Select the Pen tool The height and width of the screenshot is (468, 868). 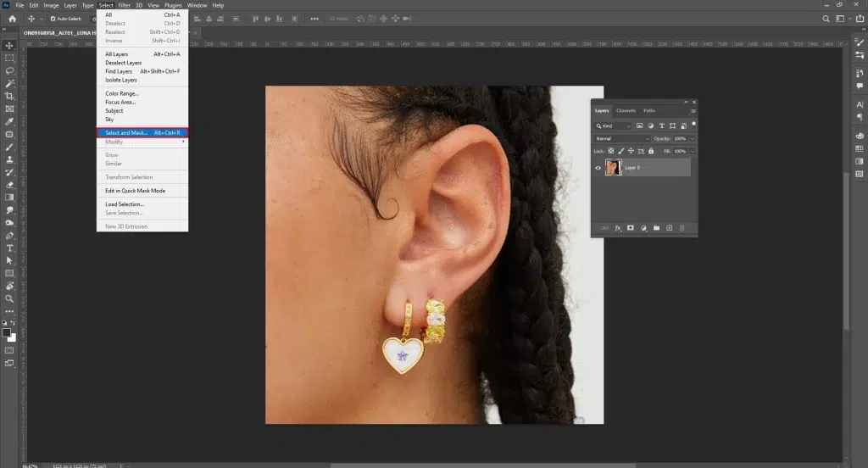pos(9,236)
